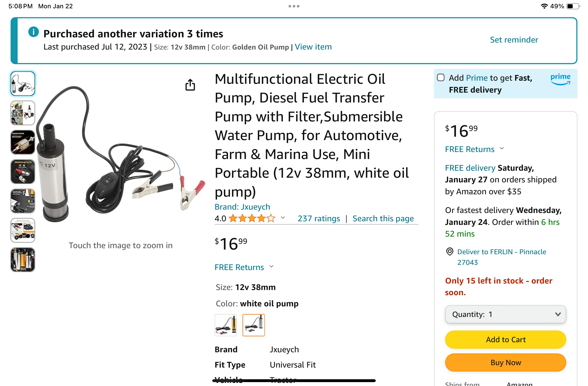Click the Add to Cart button

click(505, 340)
